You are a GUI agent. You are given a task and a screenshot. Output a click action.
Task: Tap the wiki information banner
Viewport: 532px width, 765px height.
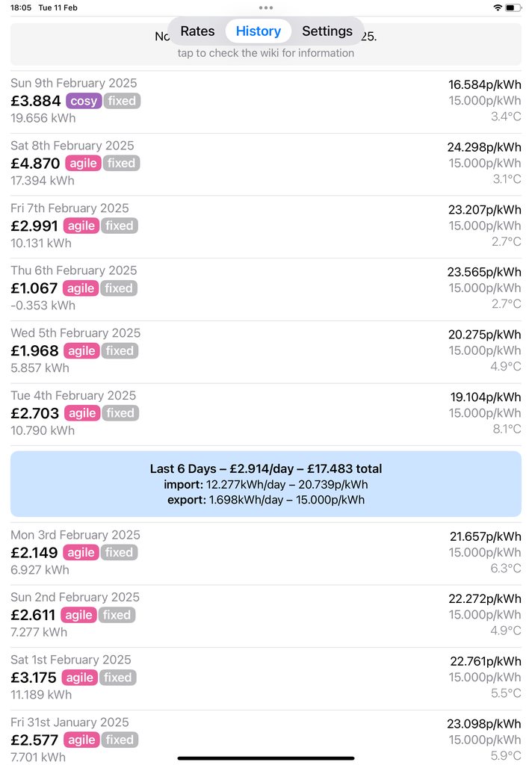266,52
